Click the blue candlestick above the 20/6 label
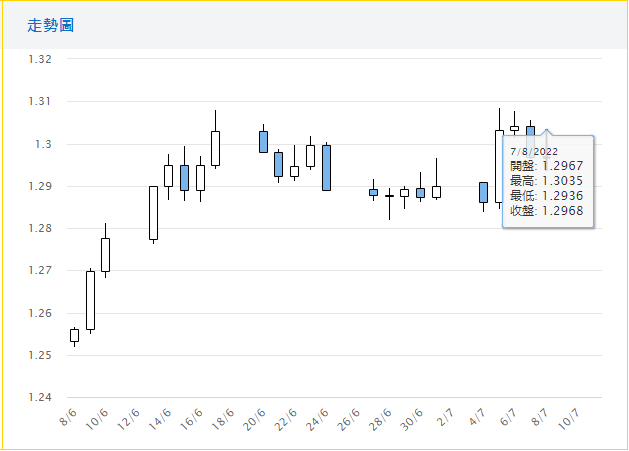 (263, 141)
